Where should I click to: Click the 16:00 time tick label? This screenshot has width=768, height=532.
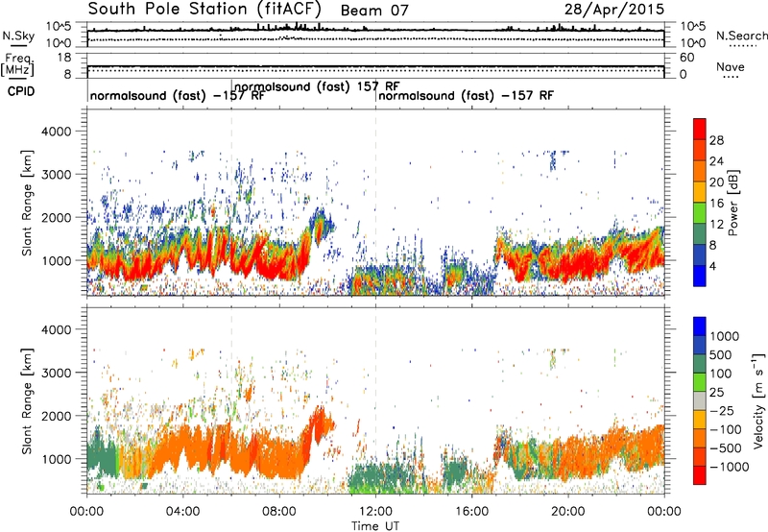coord(471,512)
